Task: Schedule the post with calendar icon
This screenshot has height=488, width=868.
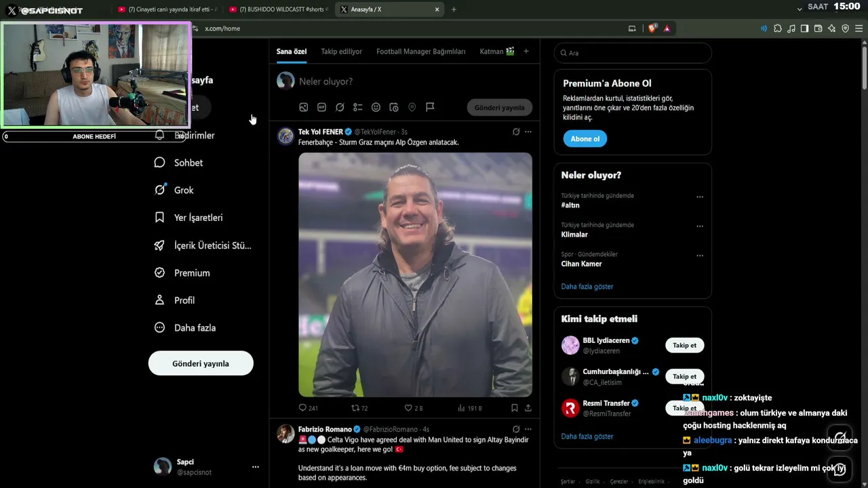Action: click(394, 107)
